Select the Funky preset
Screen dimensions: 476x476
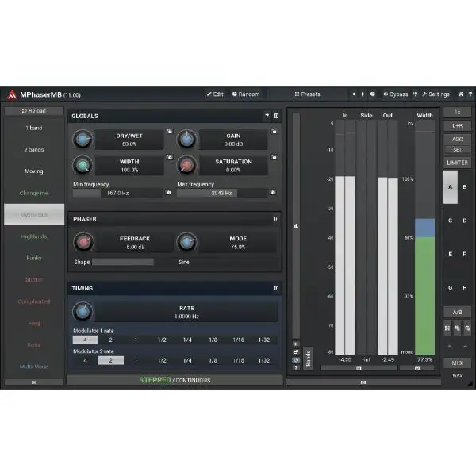(34, 258)
